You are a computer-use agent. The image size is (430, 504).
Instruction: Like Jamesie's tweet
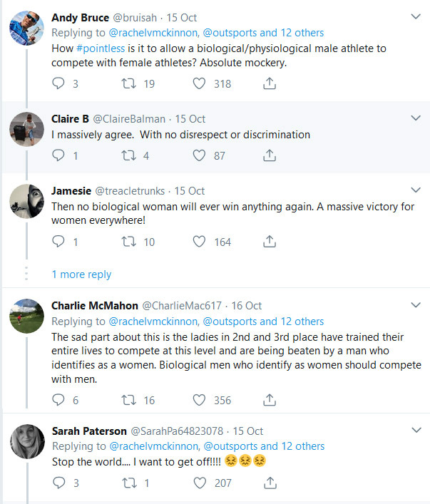click(x=200, y=242)
